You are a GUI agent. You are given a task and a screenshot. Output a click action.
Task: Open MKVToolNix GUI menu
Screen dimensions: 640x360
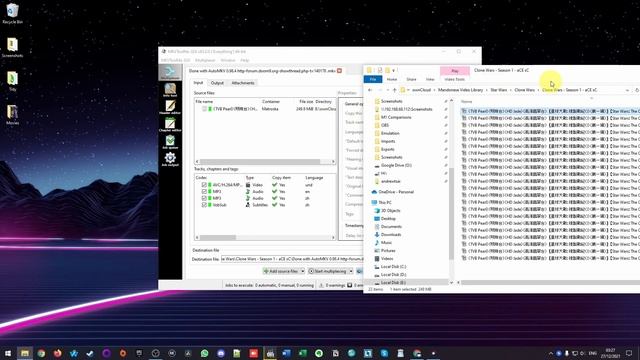pyautogui.click(x=176, y=60)
